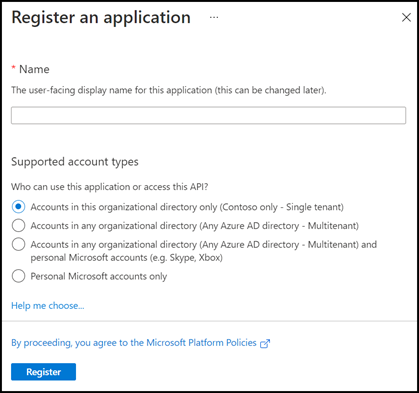Open the ellipsis more options beside the title
This screenshot has width=419, height=393.
214,17
